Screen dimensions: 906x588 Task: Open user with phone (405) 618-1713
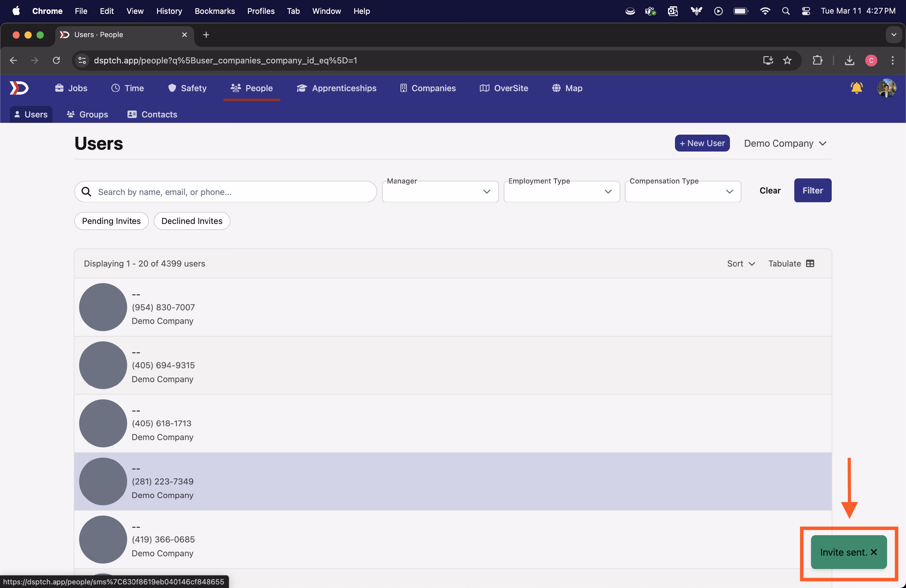[453, 423]
